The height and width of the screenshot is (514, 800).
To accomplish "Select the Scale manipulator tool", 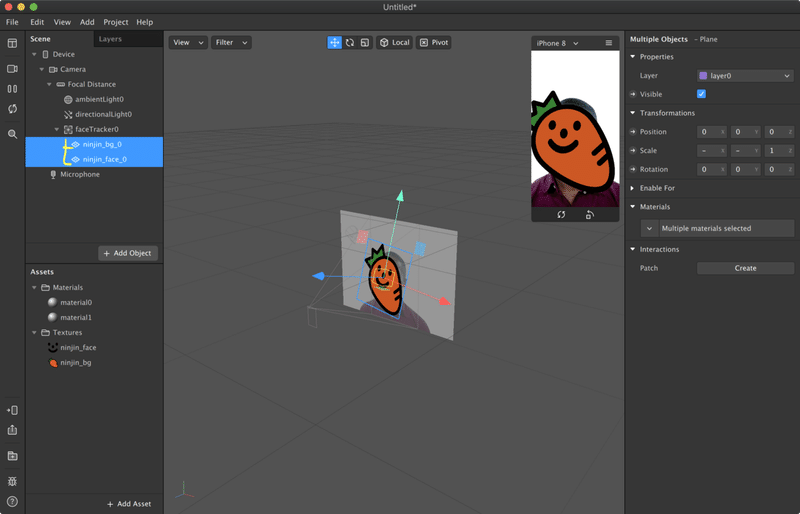I will point(365,42).
